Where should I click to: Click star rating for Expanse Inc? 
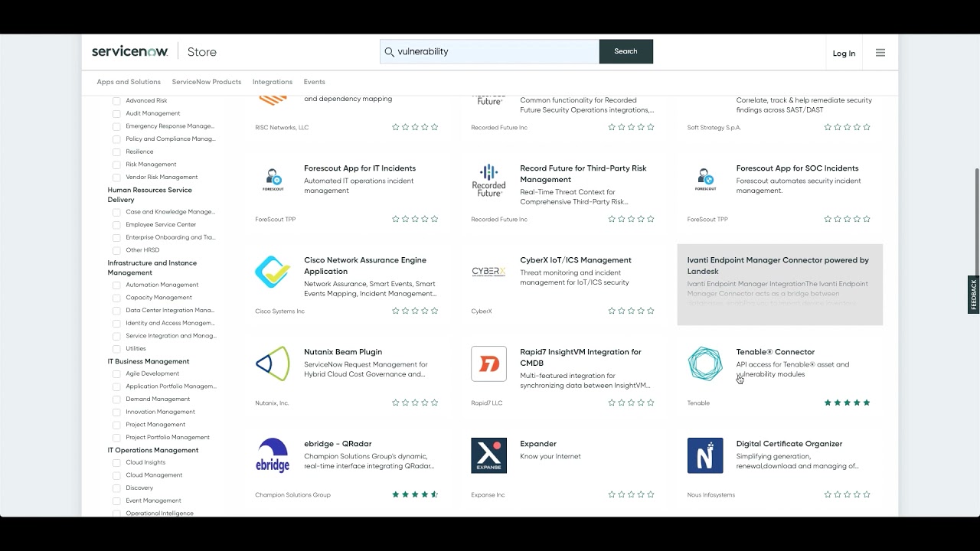click(x=632, y=494)
